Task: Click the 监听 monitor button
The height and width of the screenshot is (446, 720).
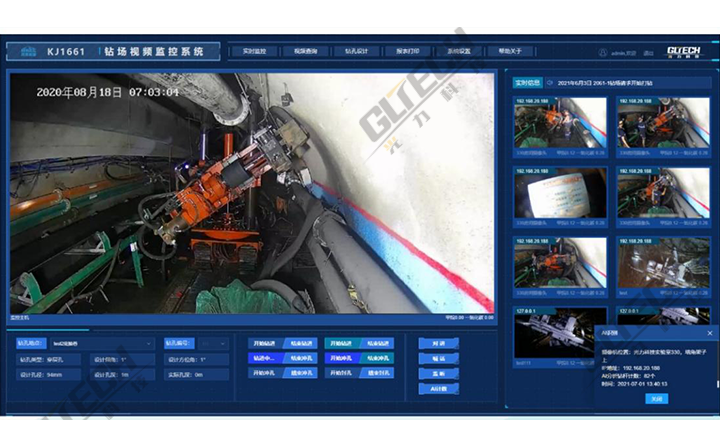Action: coord(439,374)
